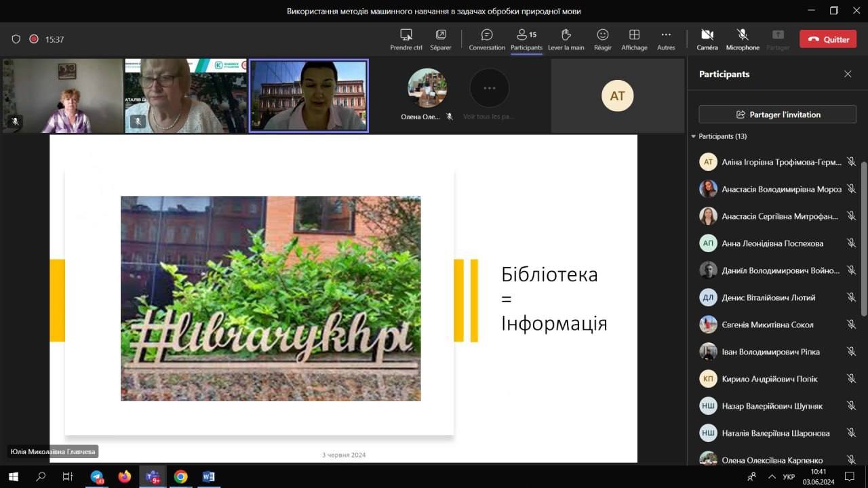Collapse the Participants (13) list
This screenshot has width=868, height=488.
[x=694, y=136]
